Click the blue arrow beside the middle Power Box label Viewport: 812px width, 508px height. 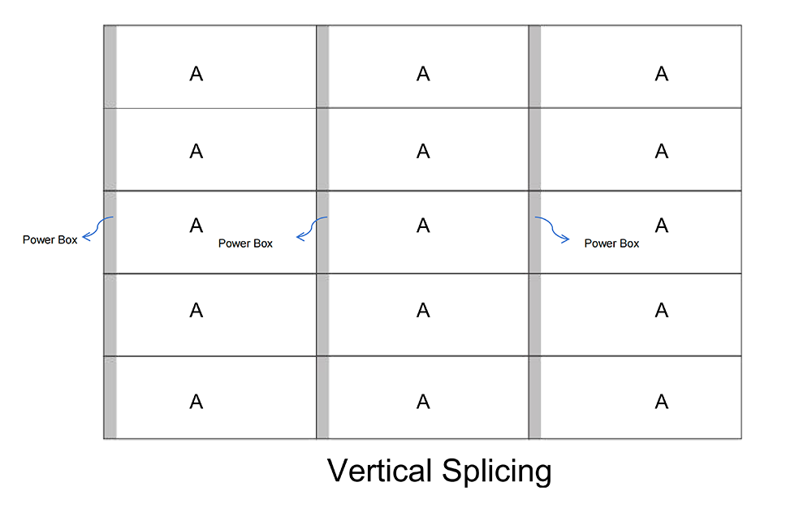tap(311, 228)
